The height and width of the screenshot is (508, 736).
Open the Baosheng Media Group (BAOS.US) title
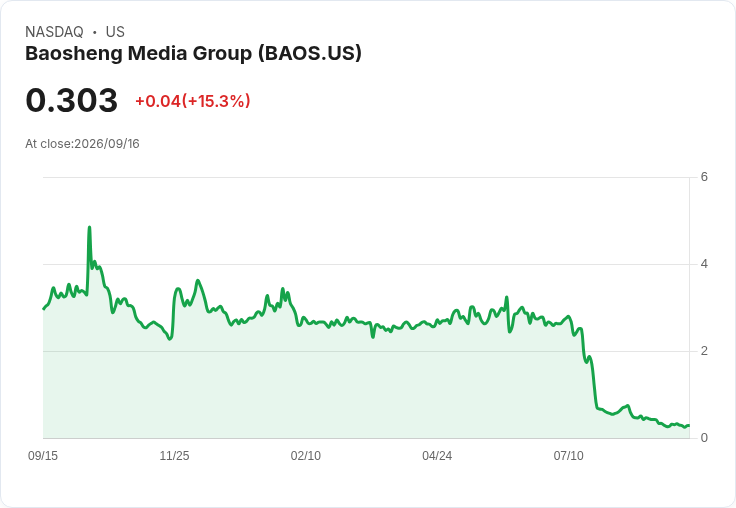click(x=193, y=53)
